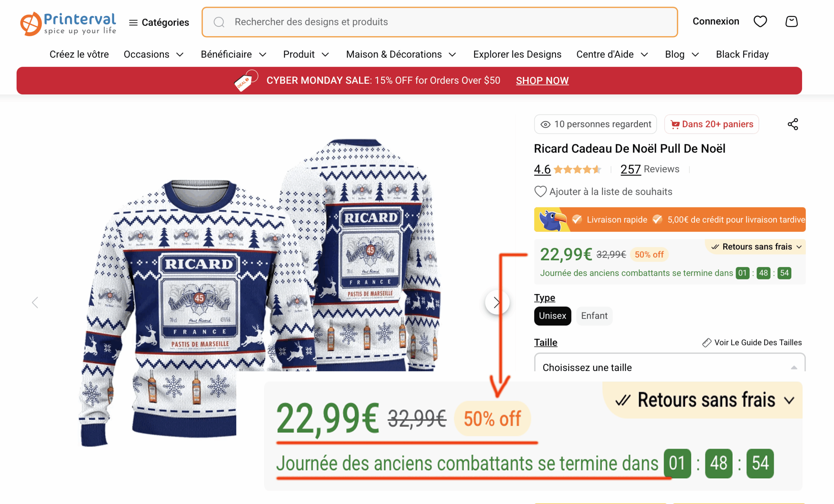Select the Enfant type option
The image size is (834, 504).
click(x=594, y=315)
